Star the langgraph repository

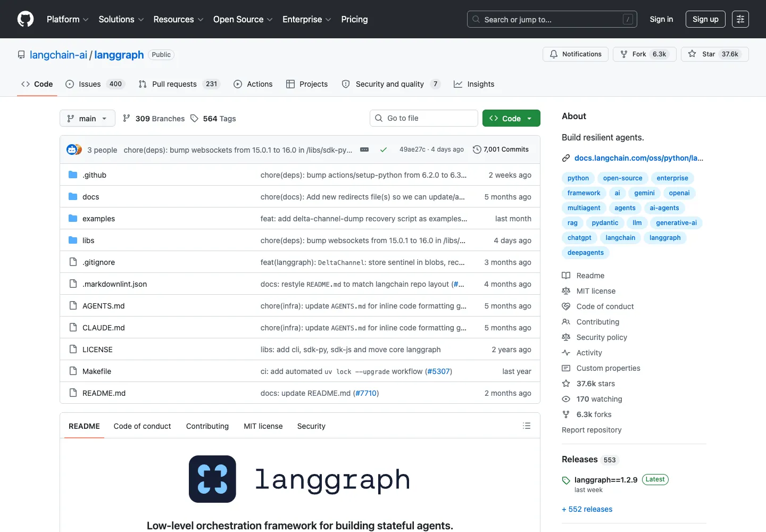715,54
